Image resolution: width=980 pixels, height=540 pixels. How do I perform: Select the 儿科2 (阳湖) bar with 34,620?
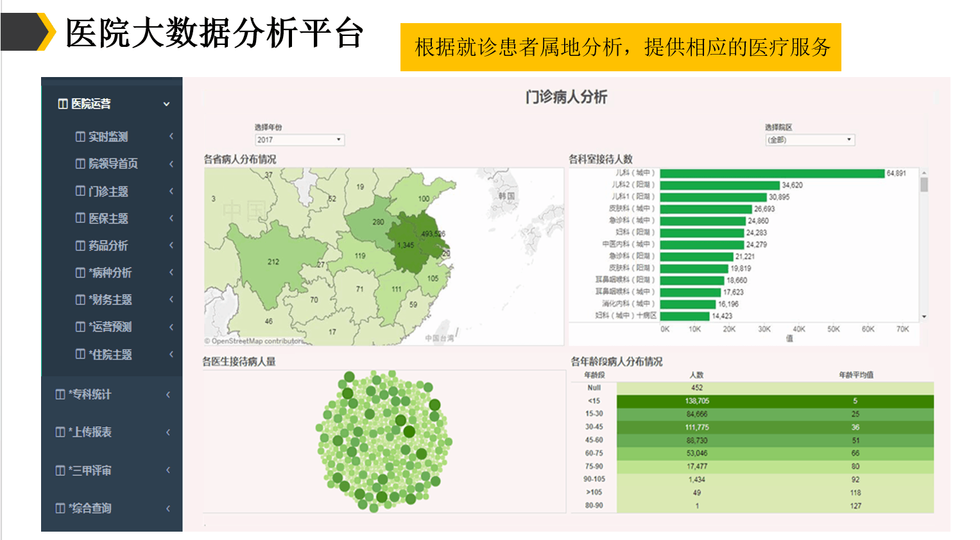click(720, 185)
